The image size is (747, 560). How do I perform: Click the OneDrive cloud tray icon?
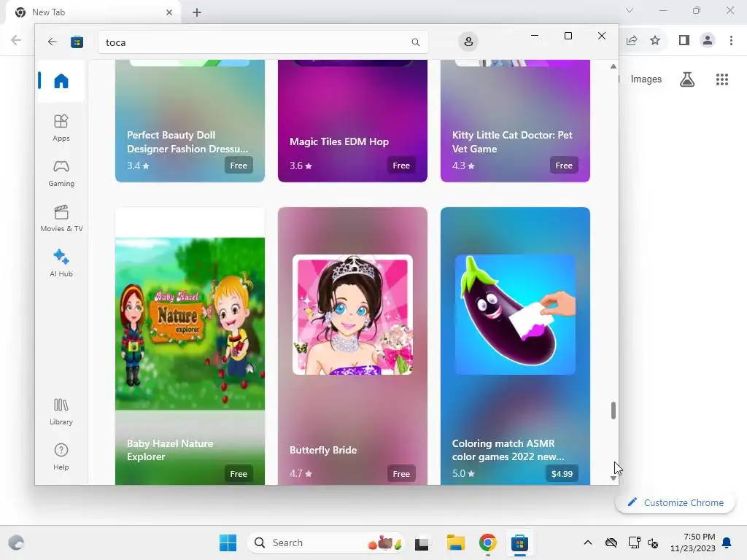click(611, 542)
